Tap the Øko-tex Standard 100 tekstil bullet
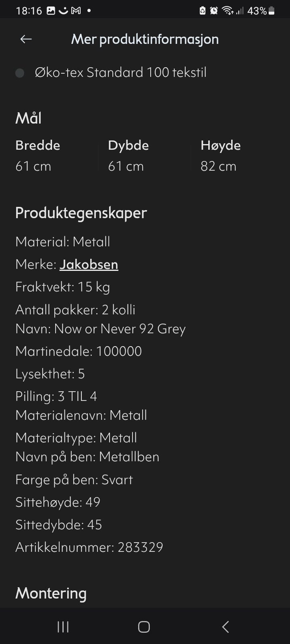The width and height of the screenshot is (290, 644). [120, 72]
